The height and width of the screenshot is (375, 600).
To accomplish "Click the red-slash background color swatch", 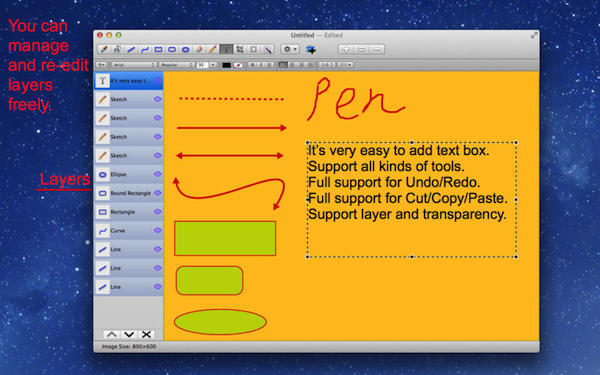I will click(238, 65).
